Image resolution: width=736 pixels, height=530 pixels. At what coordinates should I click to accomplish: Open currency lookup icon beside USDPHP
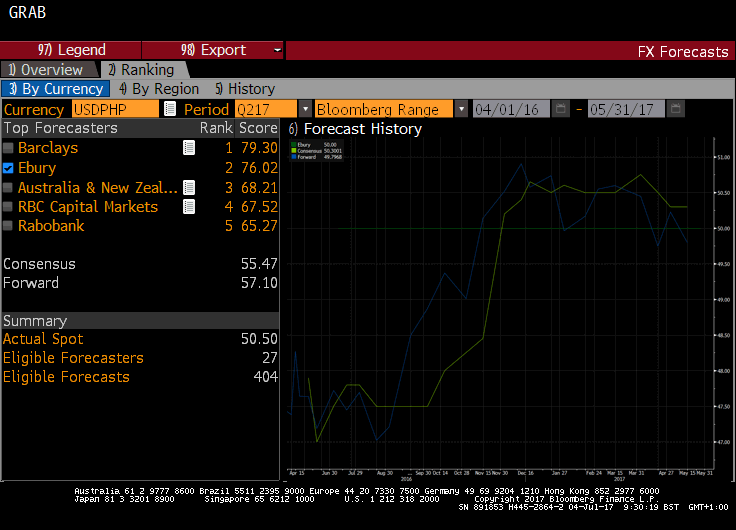click(x=170, y=109)
